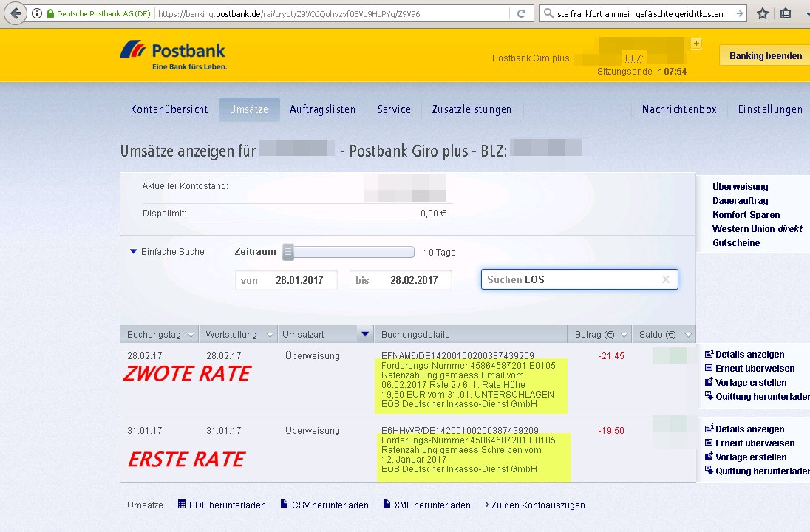This screenshot has height=532, width=810.
Task: Open the Gutscheine link
Action: pos(736,242)
